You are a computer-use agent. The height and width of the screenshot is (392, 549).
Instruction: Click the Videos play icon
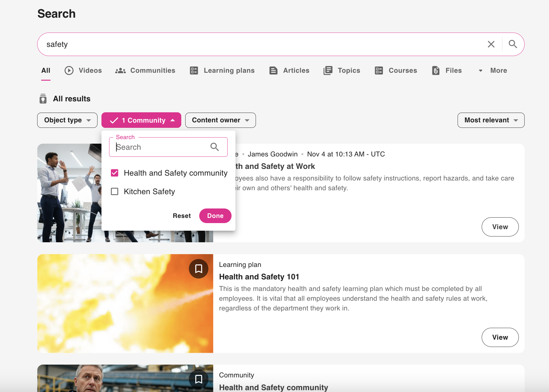[69, 71]
